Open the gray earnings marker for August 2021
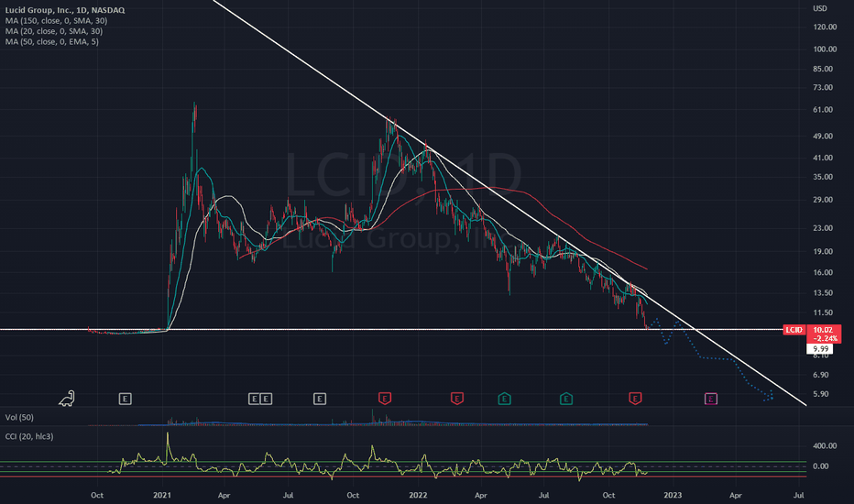854x504 pixels. point(319,399)
